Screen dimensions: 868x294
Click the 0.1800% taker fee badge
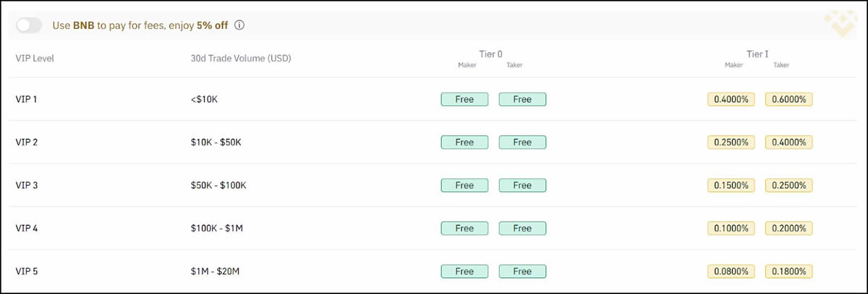pos(790,272)
